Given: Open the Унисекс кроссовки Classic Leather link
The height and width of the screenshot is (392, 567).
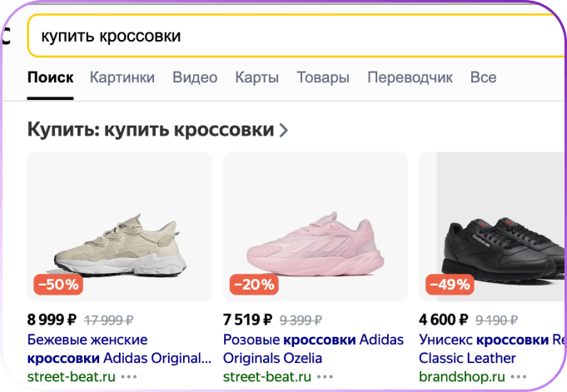Looking at the screenshot, I should coord(491,349).
